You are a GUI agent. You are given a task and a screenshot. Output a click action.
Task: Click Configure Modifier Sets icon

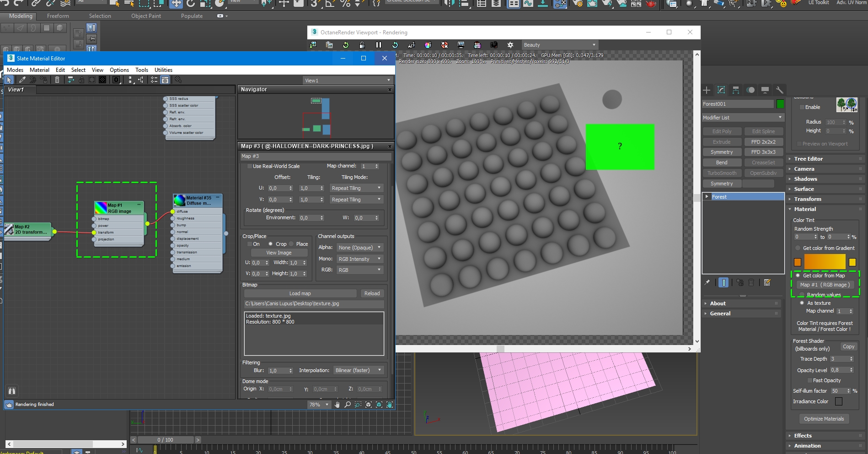767,282
